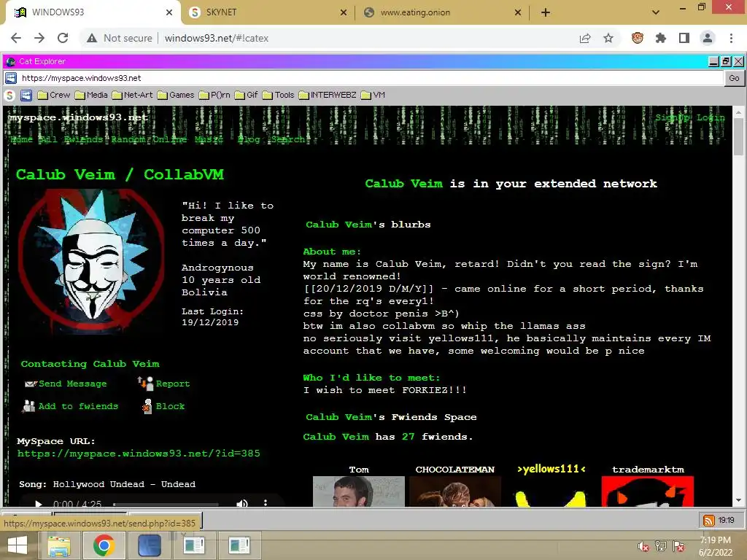
Task: Click the Blog nav link
Action: tap(249, 139)
